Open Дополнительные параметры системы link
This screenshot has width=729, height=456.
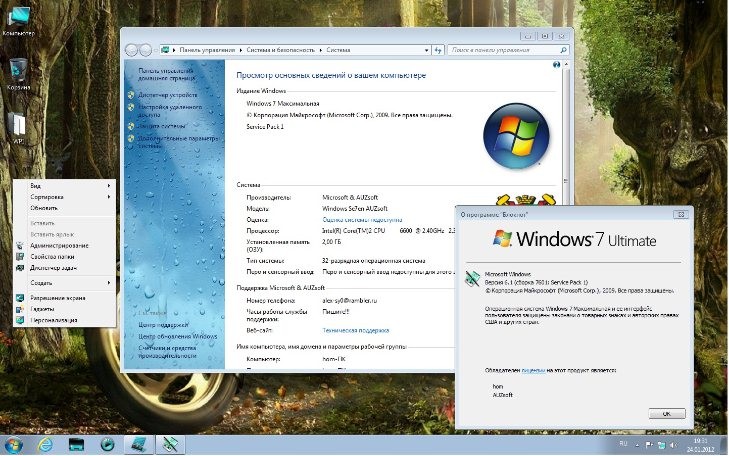(178, 142)
